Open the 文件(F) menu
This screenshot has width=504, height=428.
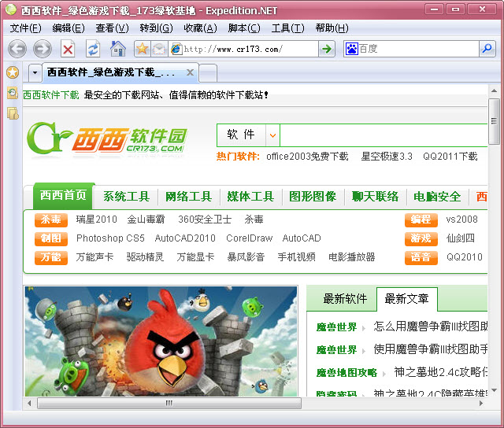(25, 28)
